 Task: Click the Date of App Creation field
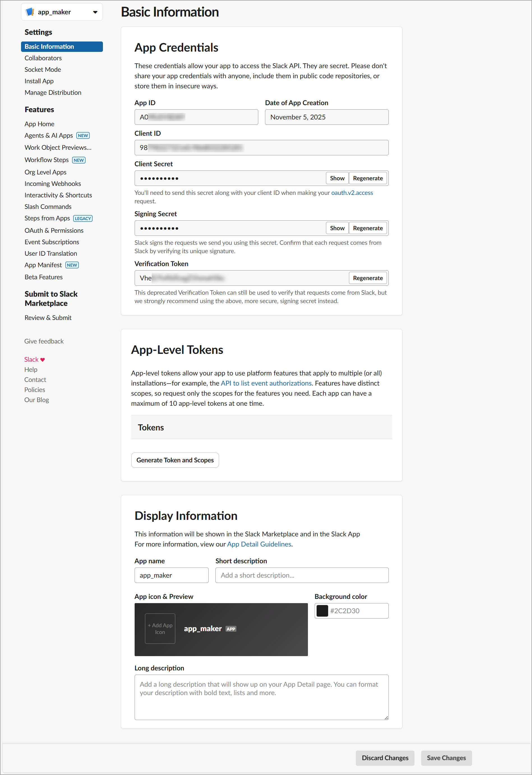coord(327,117)
